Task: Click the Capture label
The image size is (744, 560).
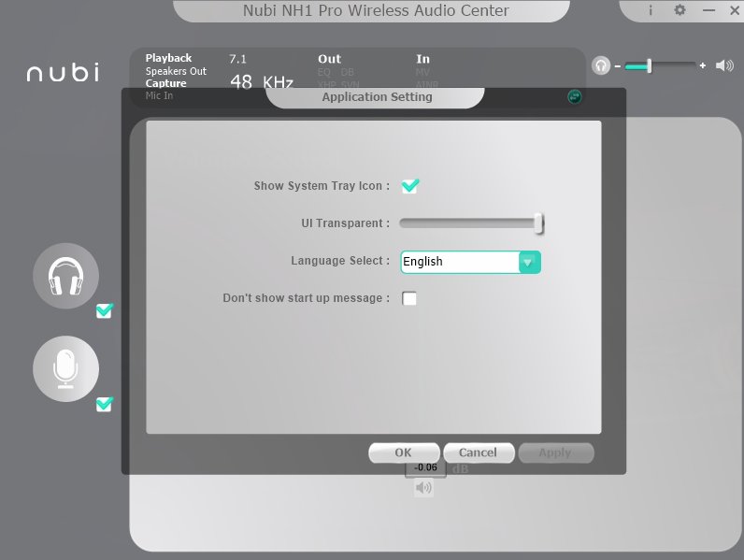Action: [x=165, y=83]
